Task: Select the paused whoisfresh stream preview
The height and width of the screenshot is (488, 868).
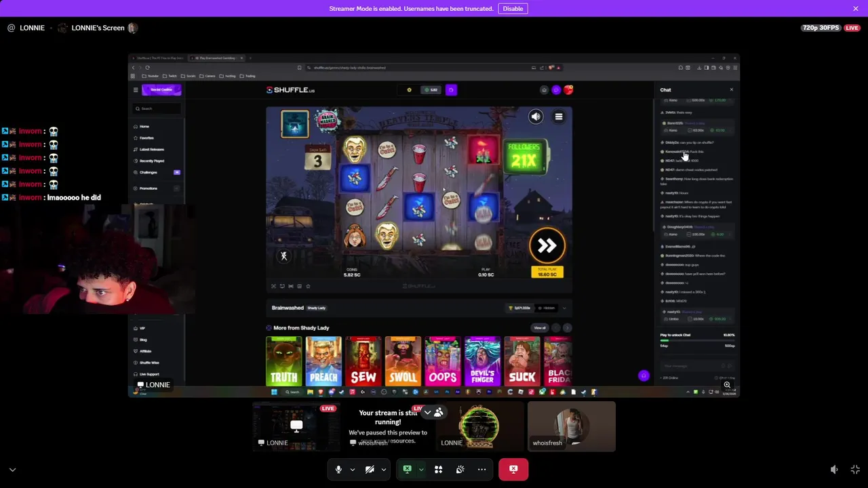Action: pyautogui.click(x=388, y=426)
